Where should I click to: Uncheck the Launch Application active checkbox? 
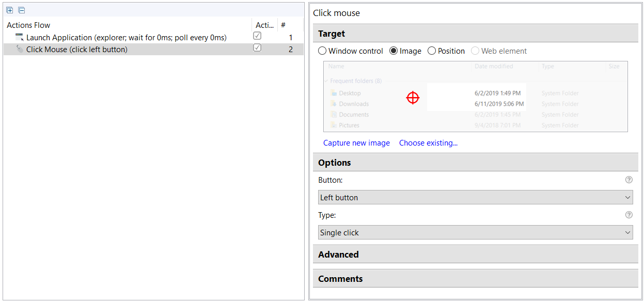pyautogui.click(x=257, y=36)
